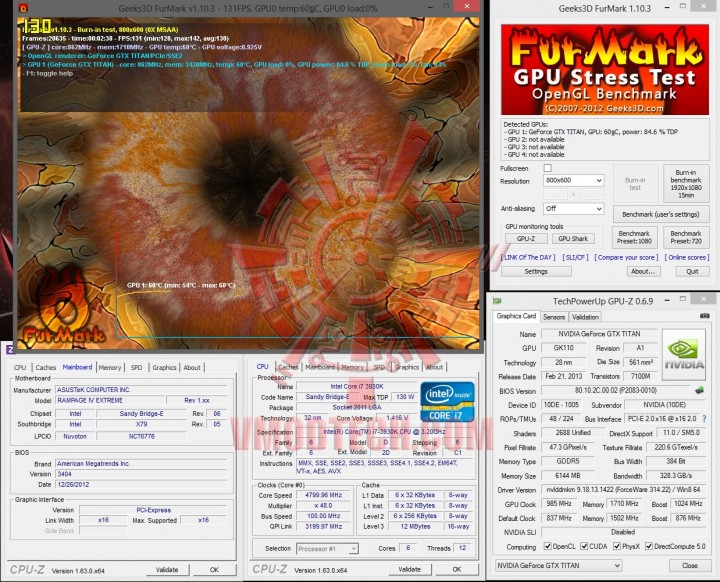720x582 pixels.
Task: Click the Memory Size 6144 MB value
Action: pos(568,475)
